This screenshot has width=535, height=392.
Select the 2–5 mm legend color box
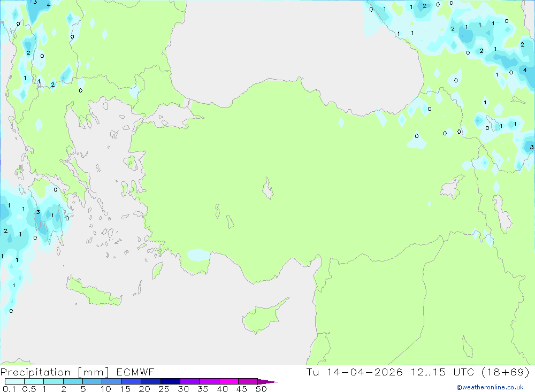click(73, 381)
